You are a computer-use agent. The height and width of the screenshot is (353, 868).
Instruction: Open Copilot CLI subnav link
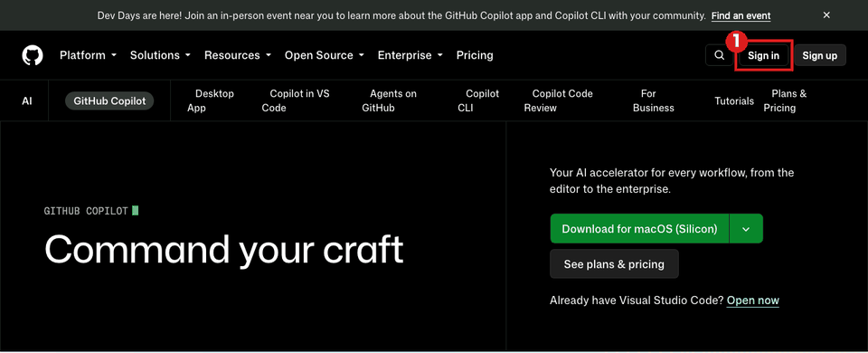[x=478, y=100]
